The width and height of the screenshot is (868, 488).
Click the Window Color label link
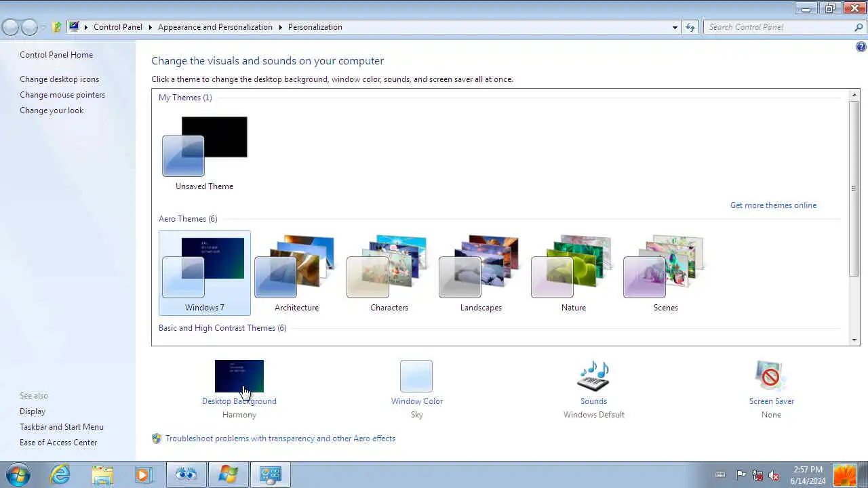pos(416,401)
